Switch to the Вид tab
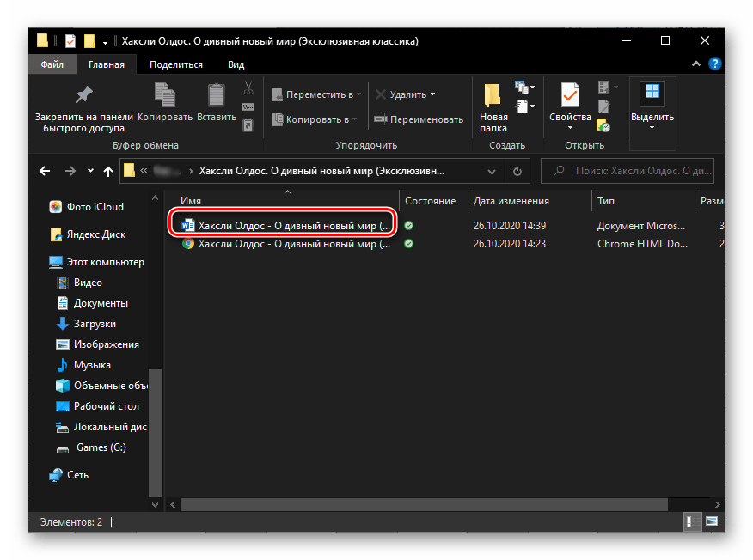 236,64
